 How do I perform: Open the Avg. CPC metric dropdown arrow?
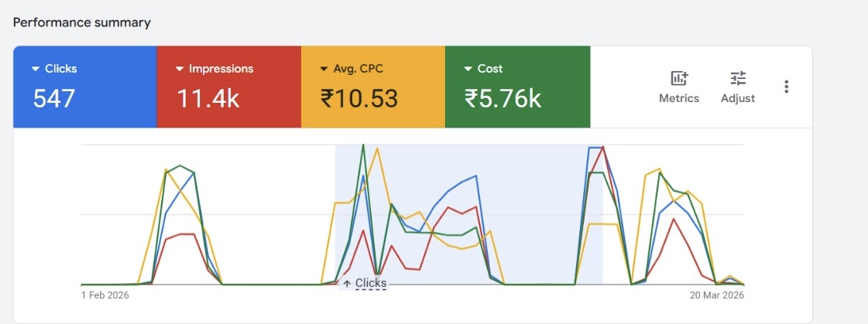coord(324,69)
